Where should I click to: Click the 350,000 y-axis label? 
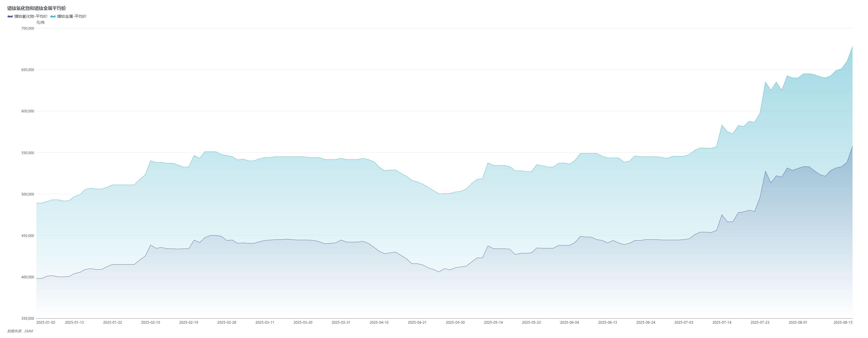tap(27, 319)
